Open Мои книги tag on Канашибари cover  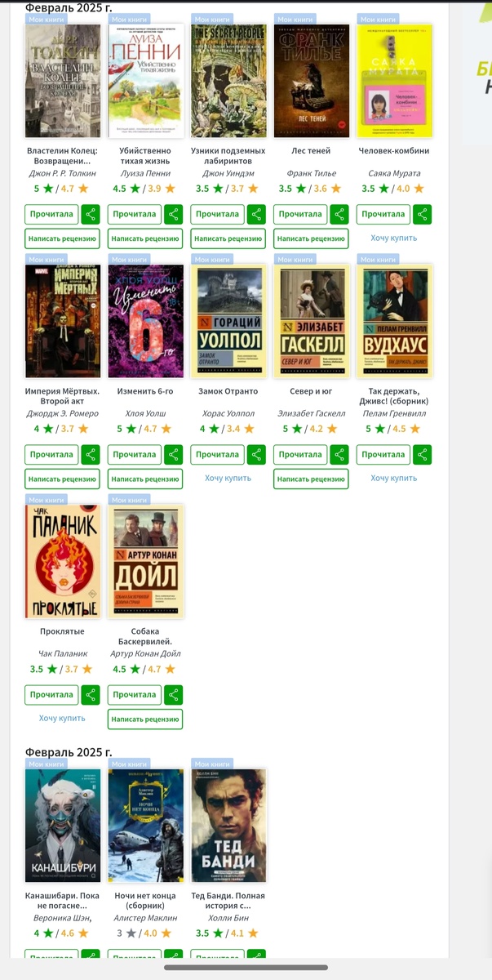point(47,764)
